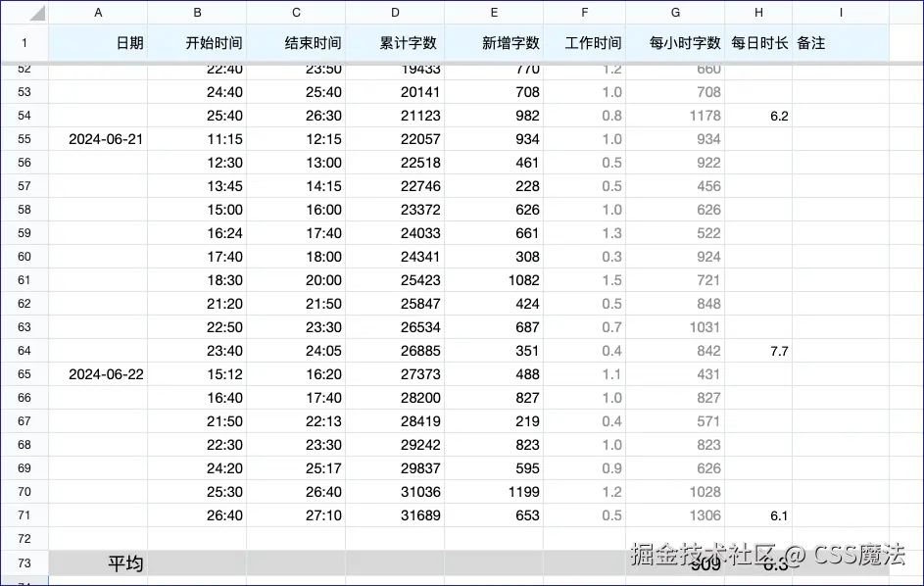The image size is (924, 586).
Task: Select work time cell 1.3
Action: (x=585, y=233)
